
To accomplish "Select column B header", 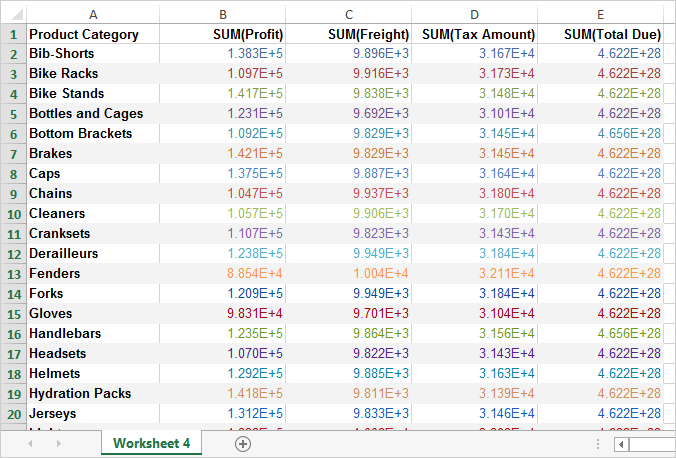I will [x=222, y=14].
